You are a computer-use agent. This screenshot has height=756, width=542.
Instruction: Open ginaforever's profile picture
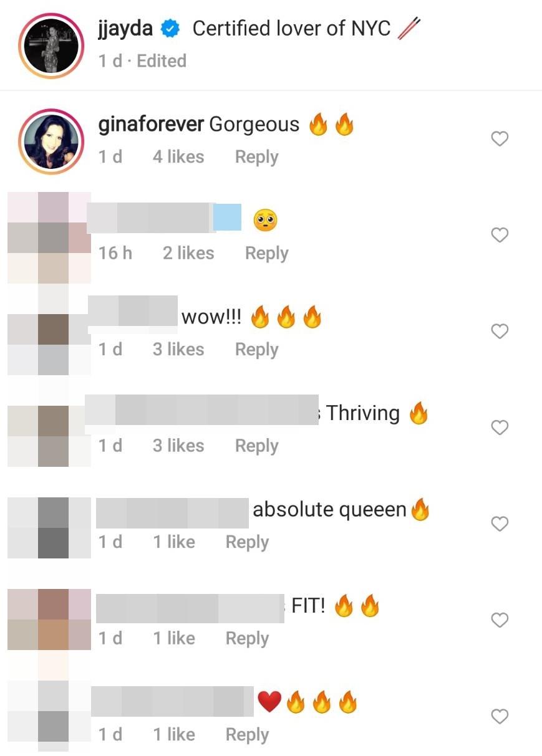[52, 140]
